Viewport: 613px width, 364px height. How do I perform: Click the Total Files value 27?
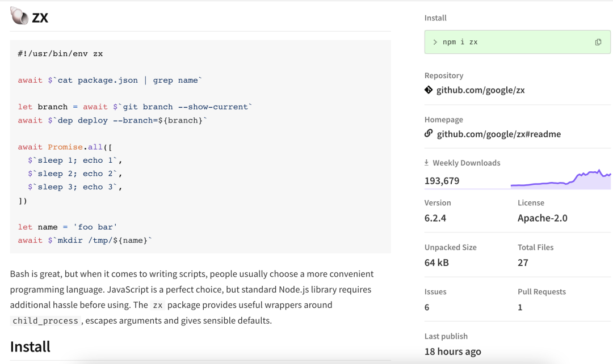point(523,263)
